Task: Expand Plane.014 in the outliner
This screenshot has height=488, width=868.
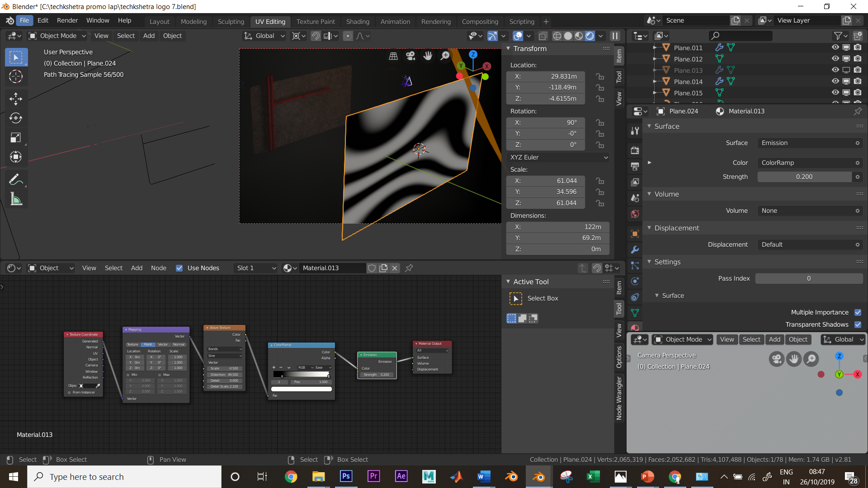Action: tap(655, 81)
